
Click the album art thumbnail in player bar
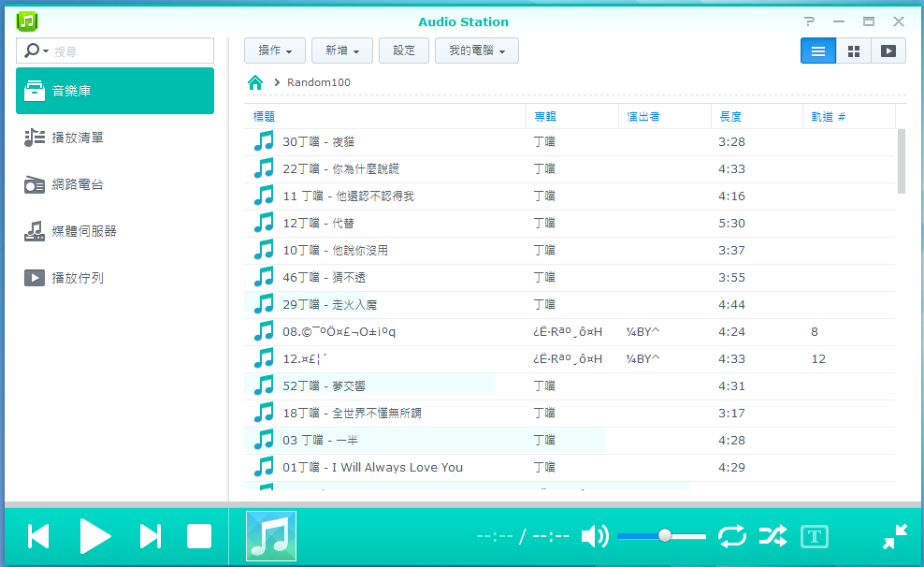271,536
